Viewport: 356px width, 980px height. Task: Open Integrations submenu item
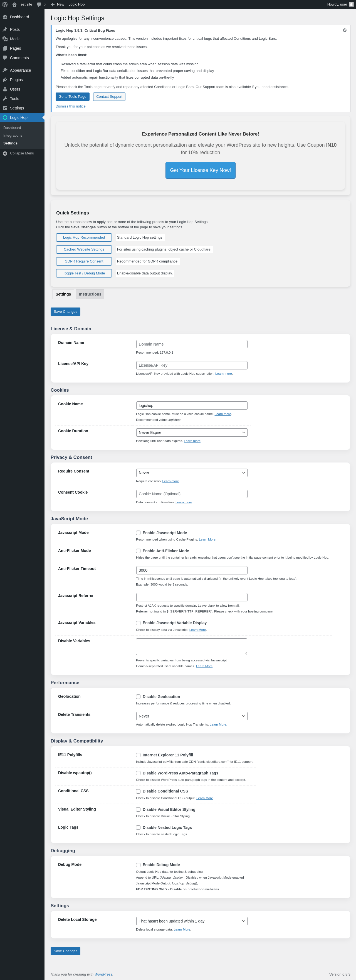(x=13, y=136)
